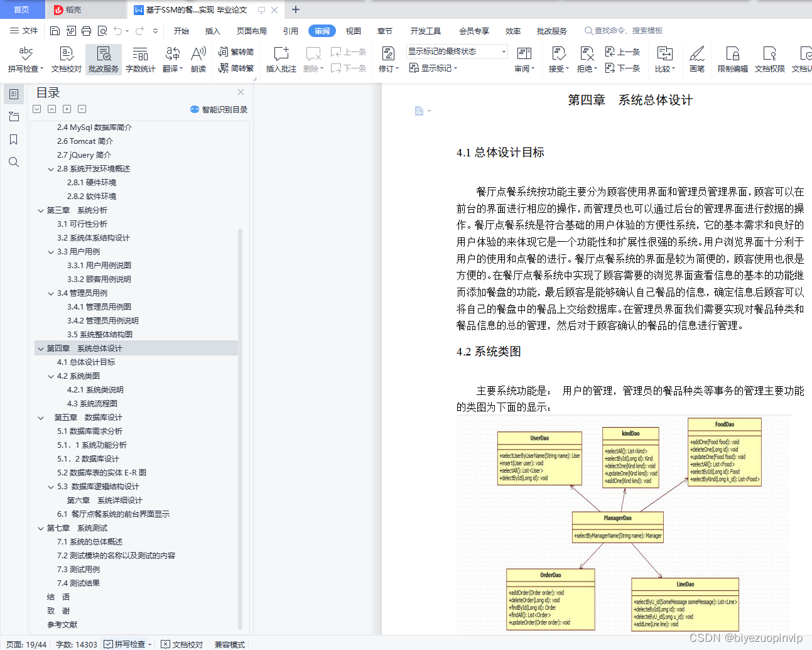The width and height of the screenshot is (812, 650).
Task: Start 朗读 read aloud
Action: click(198, 60)
